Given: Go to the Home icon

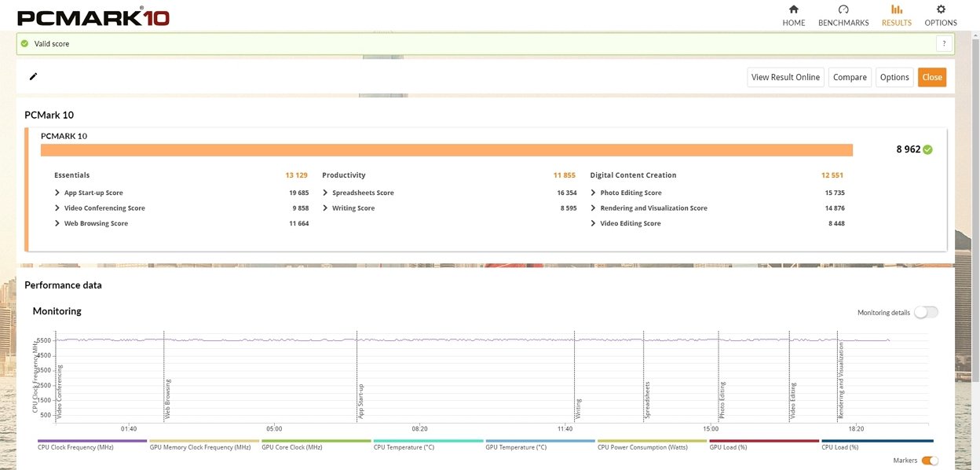Looking at the screenshot, I should pyautogui.click(x=793, y=9).
